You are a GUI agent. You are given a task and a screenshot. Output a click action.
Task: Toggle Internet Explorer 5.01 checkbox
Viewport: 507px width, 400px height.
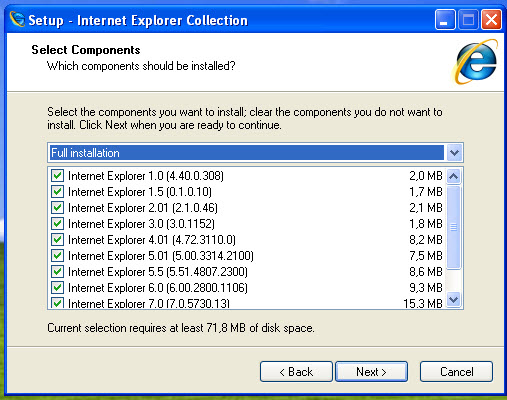(x=57, y=256)
